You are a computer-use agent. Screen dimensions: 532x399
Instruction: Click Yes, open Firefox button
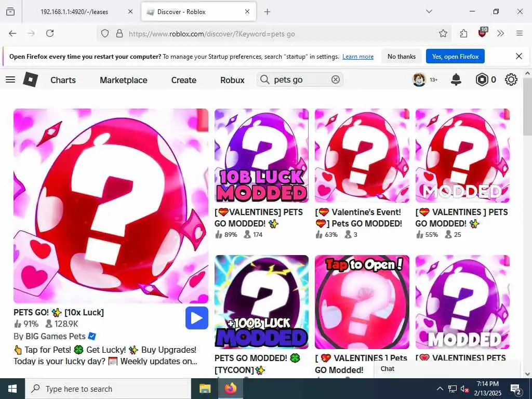pos(455,56)
